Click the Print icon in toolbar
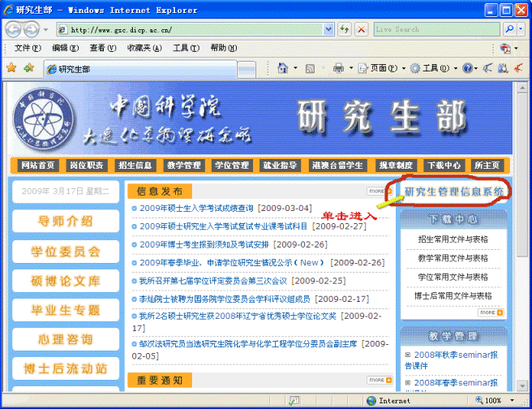This screenshot has height=409, width=532. pos(338,69)
